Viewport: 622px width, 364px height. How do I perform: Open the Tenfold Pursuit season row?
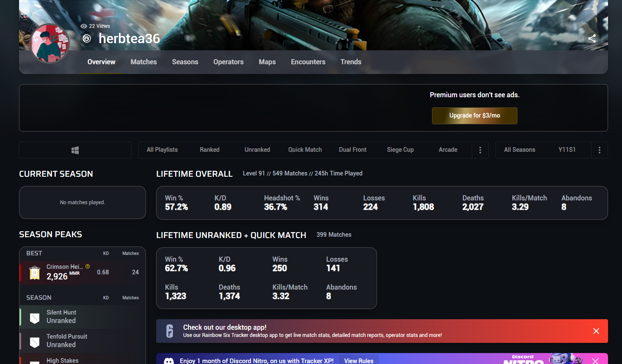83,341
